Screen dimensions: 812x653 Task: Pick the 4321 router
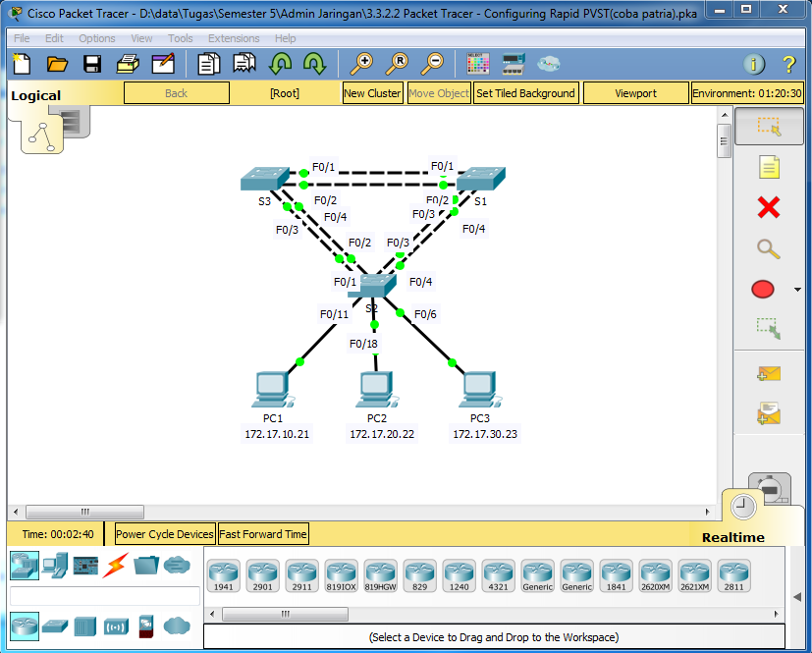click(x=498, y=574)
